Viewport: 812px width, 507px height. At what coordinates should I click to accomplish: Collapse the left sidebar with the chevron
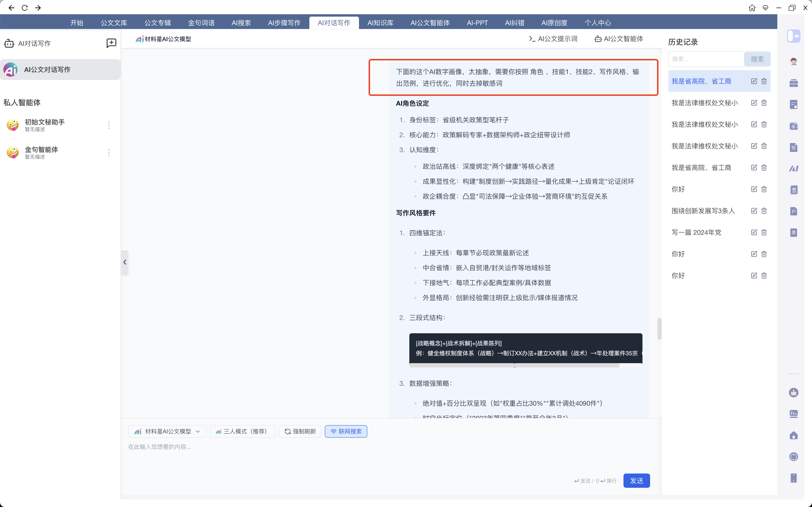pos(125,262)
